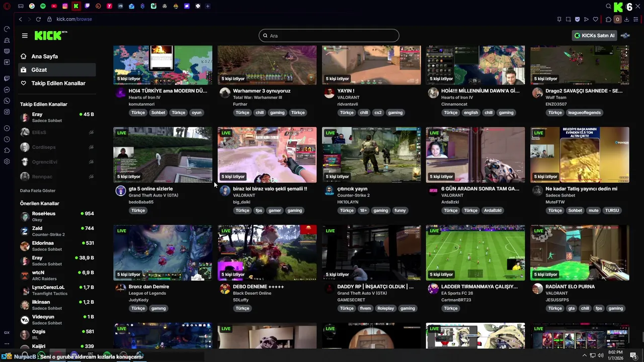Switch to the Spotify browser tab
Viewport: 644px width, 362px height.
point(43,6)
